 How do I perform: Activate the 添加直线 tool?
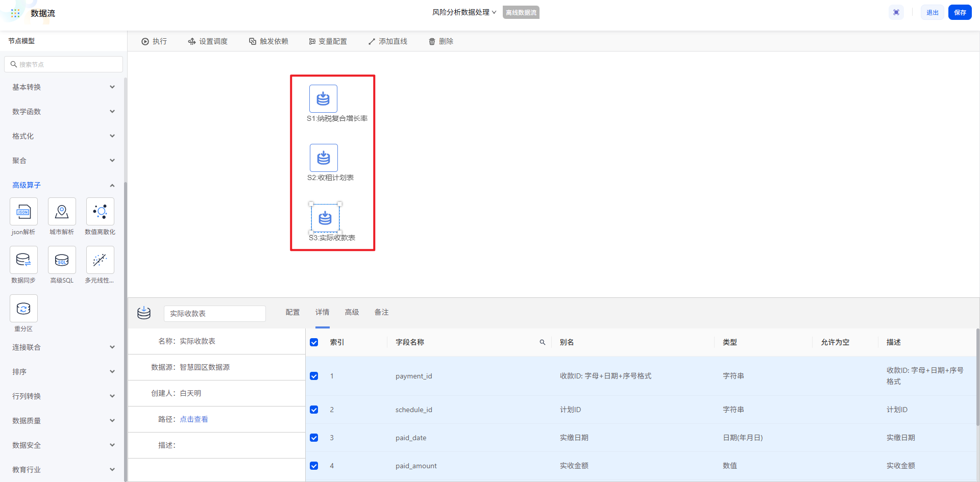(x=388, y=41)
